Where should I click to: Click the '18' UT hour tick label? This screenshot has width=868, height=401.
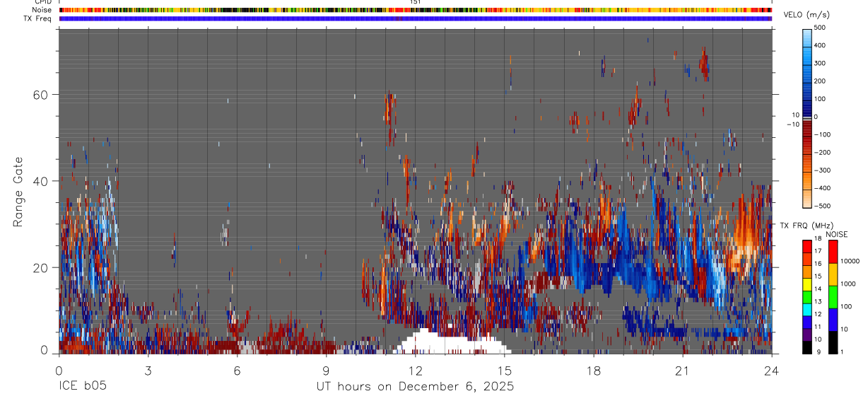pos(594,371)
